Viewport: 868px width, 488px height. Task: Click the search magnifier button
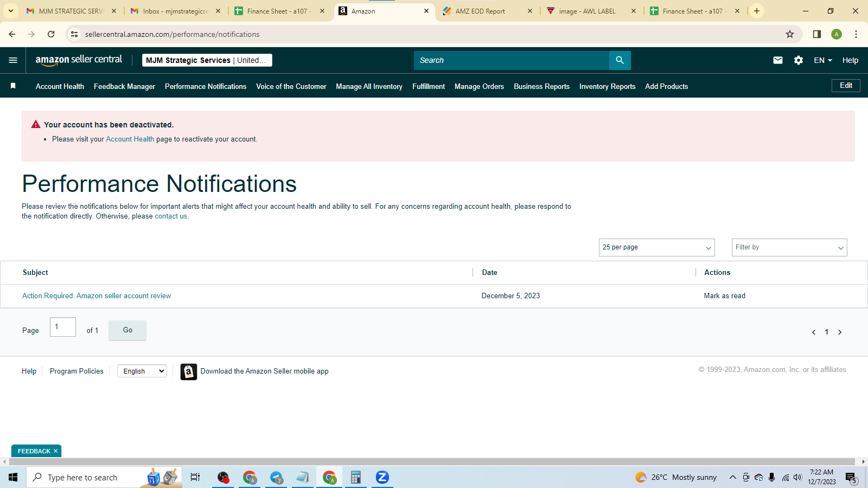[620, 60]
